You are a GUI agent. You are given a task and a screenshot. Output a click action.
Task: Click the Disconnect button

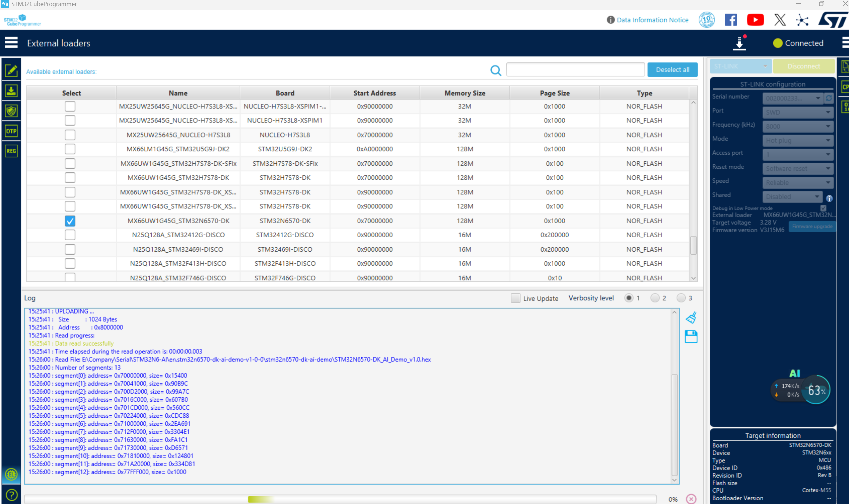(804, 66)
